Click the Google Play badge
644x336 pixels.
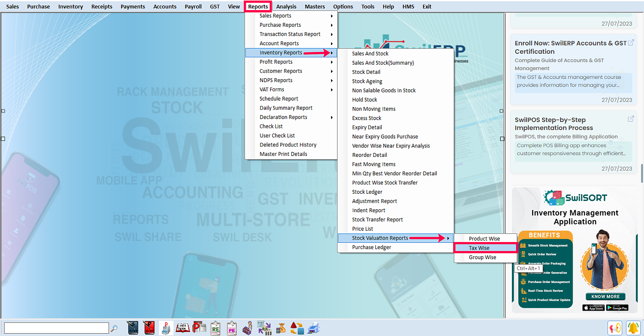[x=617, y=308]
